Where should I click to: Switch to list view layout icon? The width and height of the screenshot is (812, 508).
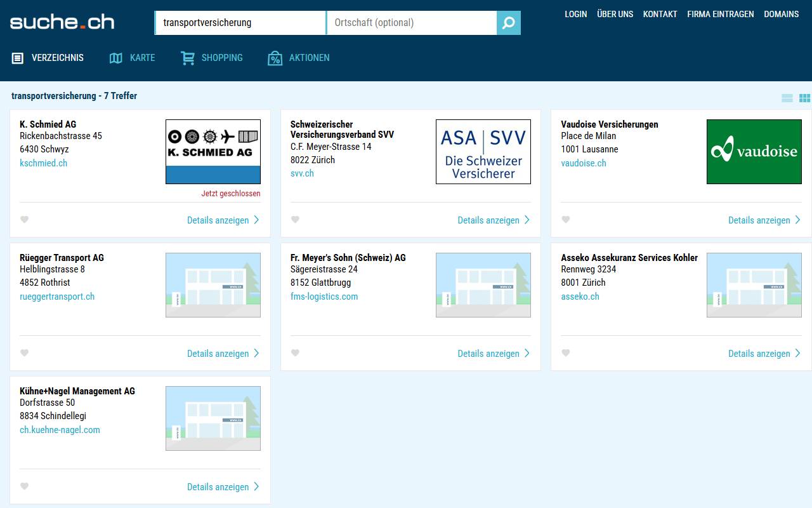coord(787,98)
